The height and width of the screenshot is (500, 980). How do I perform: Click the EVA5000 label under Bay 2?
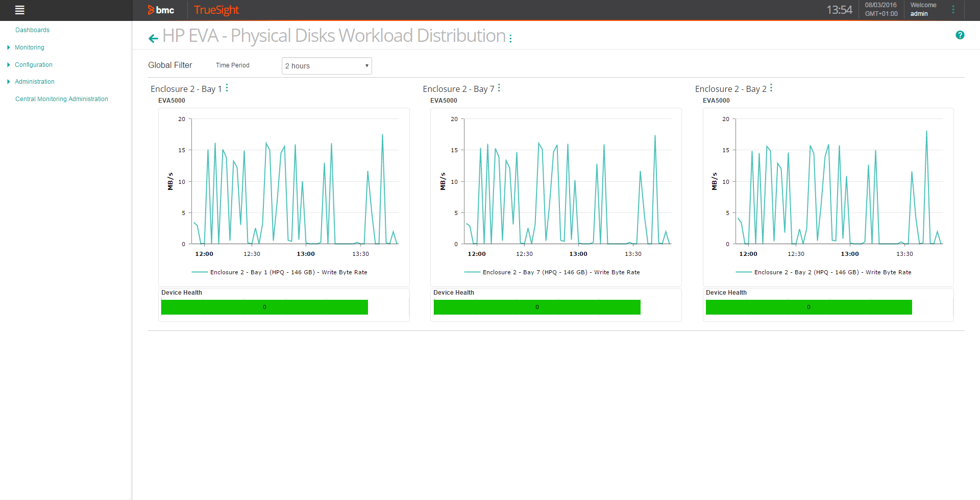pyautogui.click(x=716, y=101)
